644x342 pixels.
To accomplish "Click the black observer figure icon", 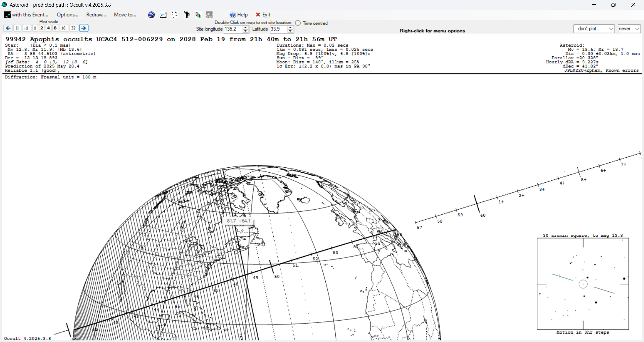I will [x=187, y=15].
